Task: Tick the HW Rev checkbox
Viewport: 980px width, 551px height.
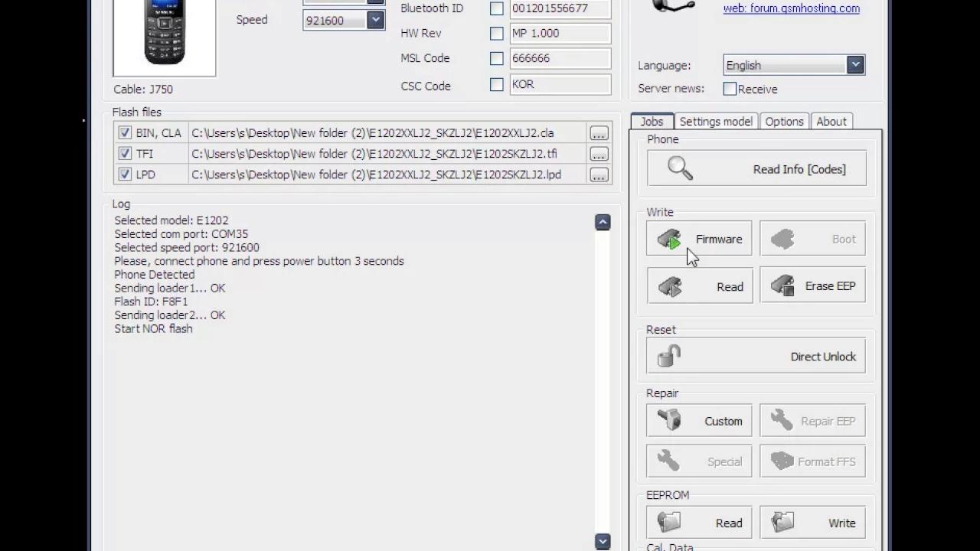Action: click(x=497, y=34)
